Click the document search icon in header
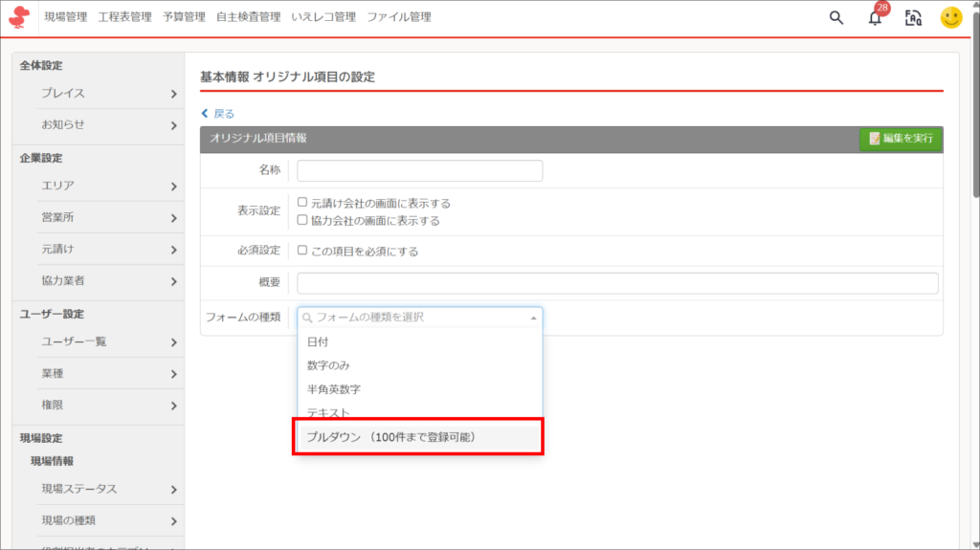Viewport: 980px width, 550px height. (x=913, y=17)
